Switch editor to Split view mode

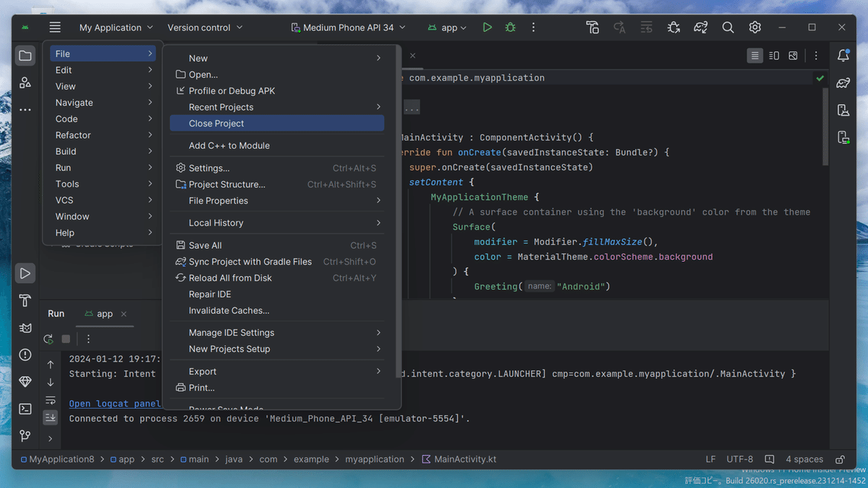[x=774, y=56]
